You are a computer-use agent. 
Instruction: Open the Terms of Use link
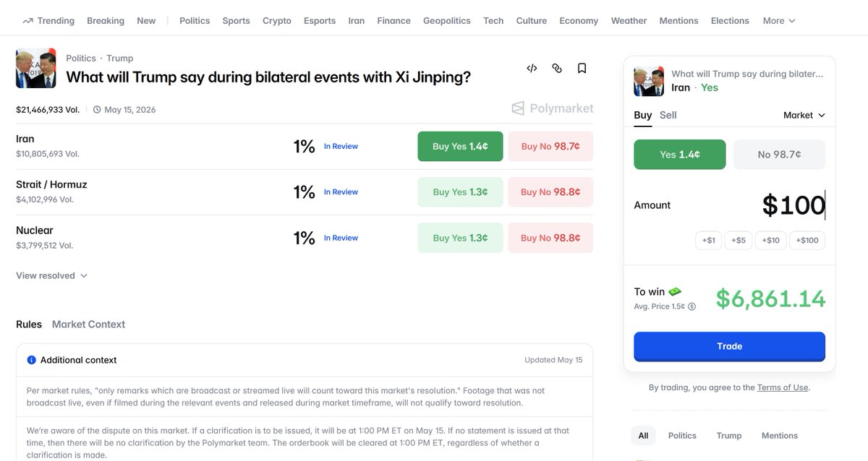(783, 387)
